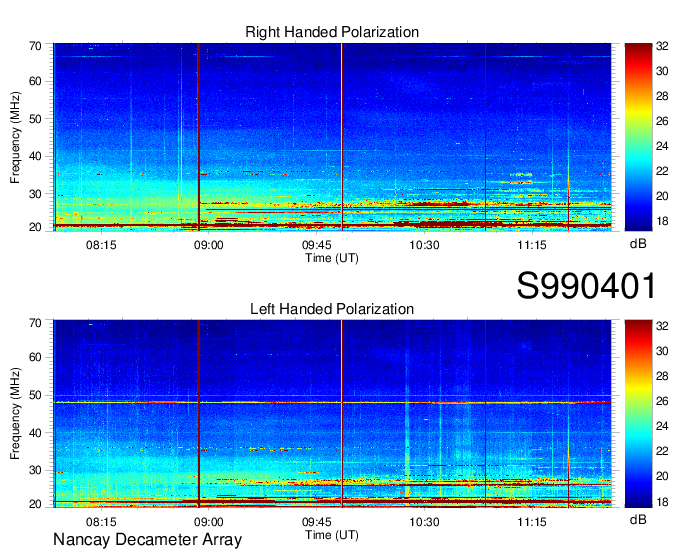Click the 20 MHz tick on the top plot

click(35, 227)
